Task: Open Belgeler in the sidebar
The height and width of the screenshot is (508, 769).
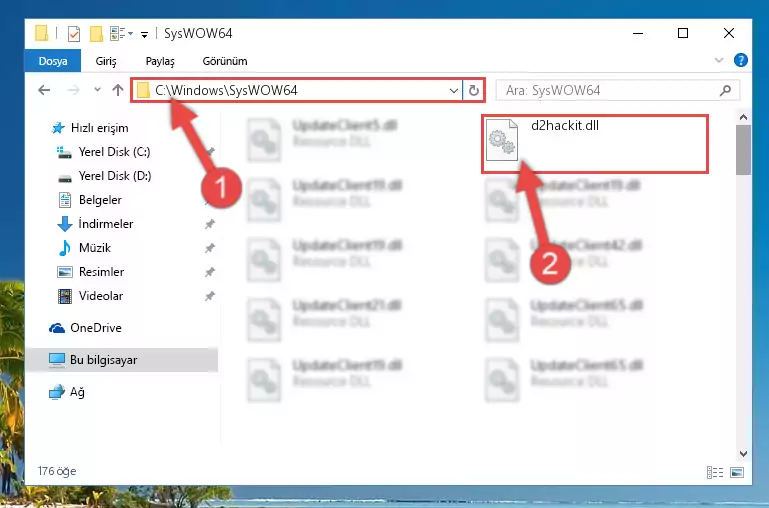Action: pos(90,200)
